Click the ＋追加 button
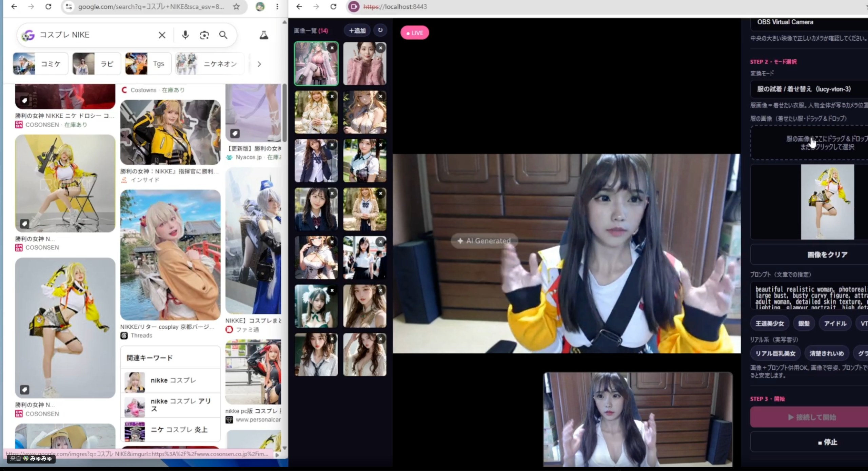The height and width of the screenshot is (471, 868). coord(357,30)
